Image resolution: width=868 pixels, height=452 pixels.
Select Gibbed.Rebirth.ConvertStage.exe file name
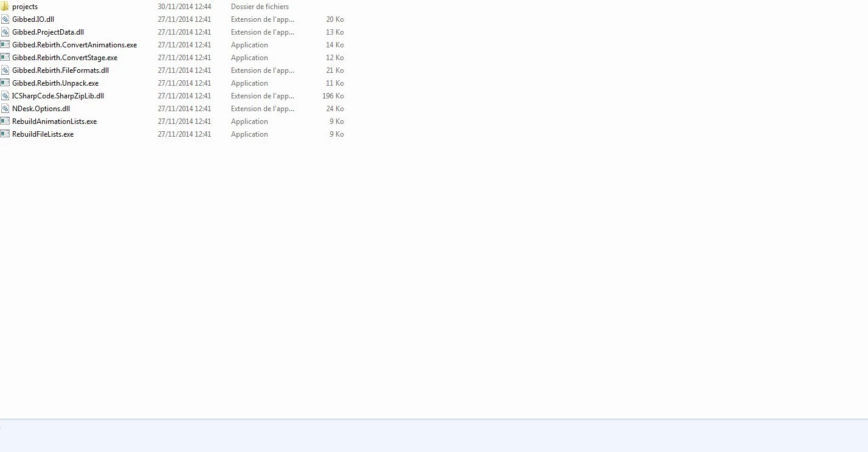[64, 58]
